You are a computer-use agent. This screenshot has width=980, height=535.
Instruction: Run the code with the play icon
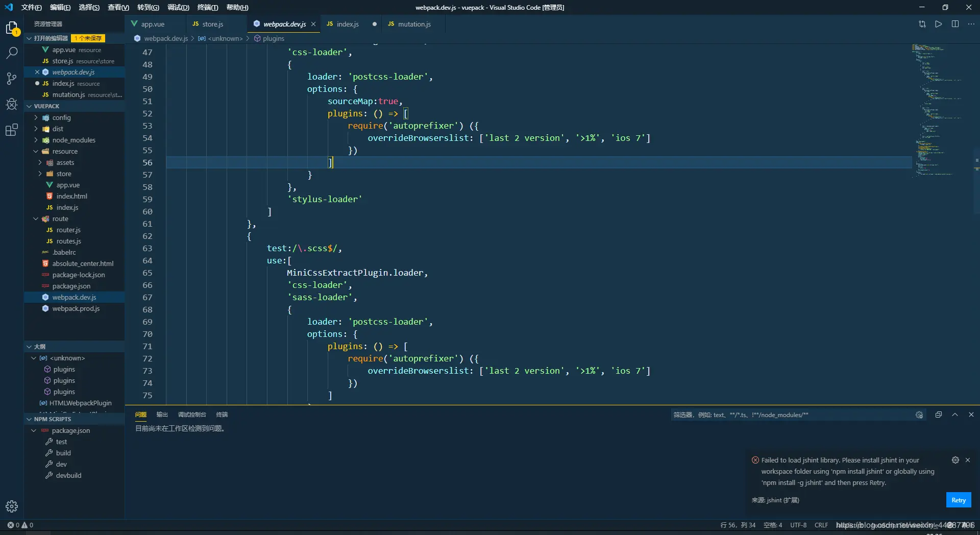click(x=939, y=24)
